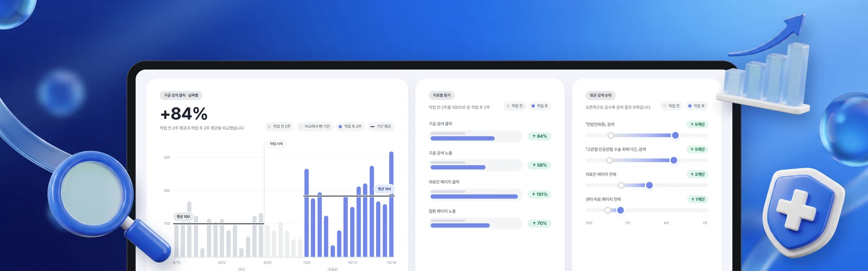Image resolution: width=868 pixels, height=271 pixels.
Task: Click the '↑ 151%' increase badge
Action: pyautogui.click(x=539, y=195)
